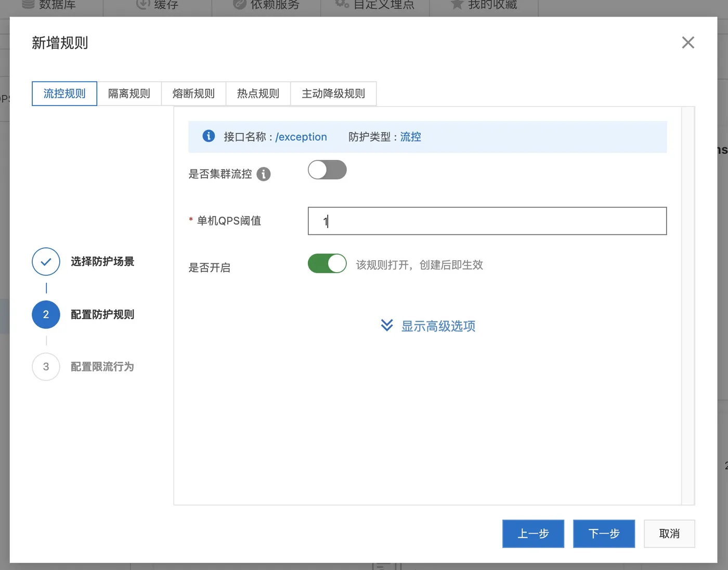Click the 配置限流行为 step label
This screenshot has width=728, height=570.
pos(102,367)
